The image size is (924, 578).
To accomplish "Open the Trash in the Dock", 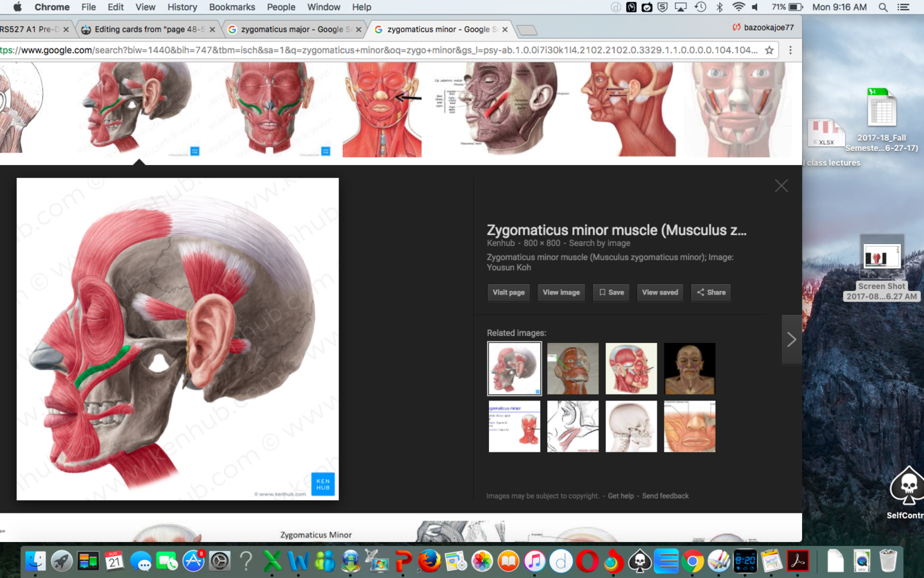I will click(x=888, y=561).
